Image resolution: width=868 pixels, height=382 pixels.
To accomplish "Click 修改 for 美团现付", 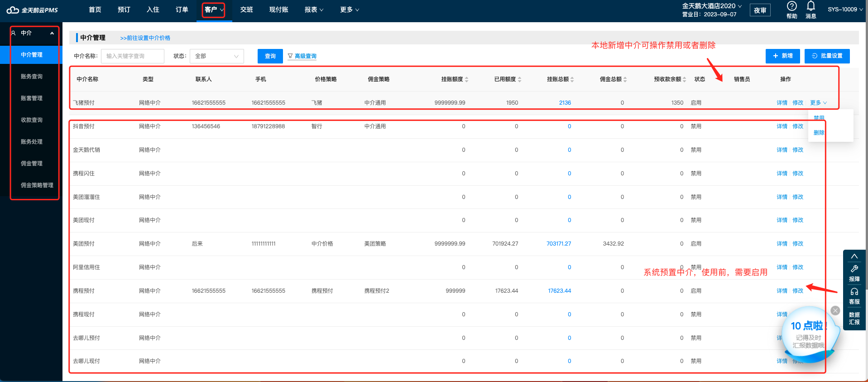I will 798,220.
